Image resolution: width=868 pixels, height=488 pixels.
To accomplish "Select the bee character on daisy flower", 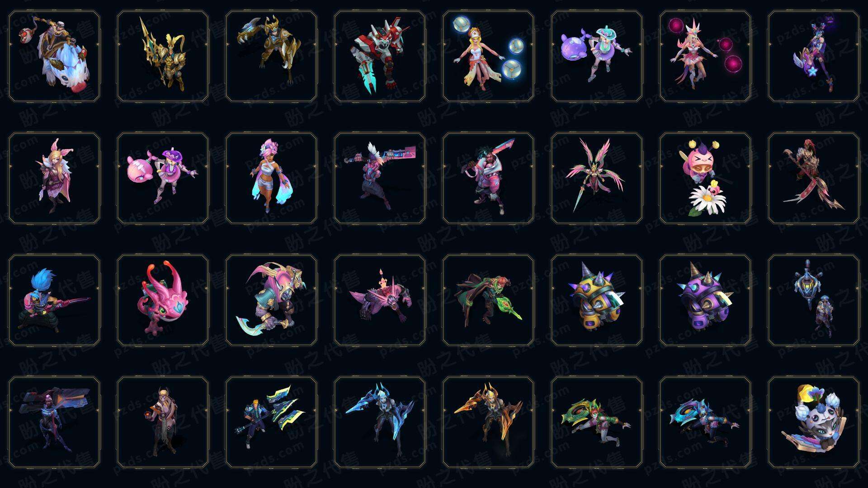I will tap(705, 178).
